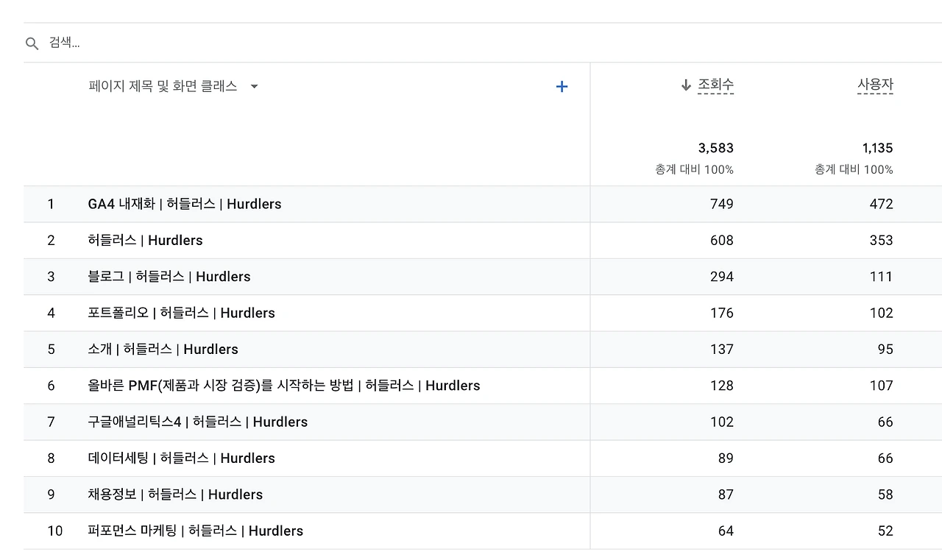
Task: Click users value 111 for 블로그
Action: (882, 277)
